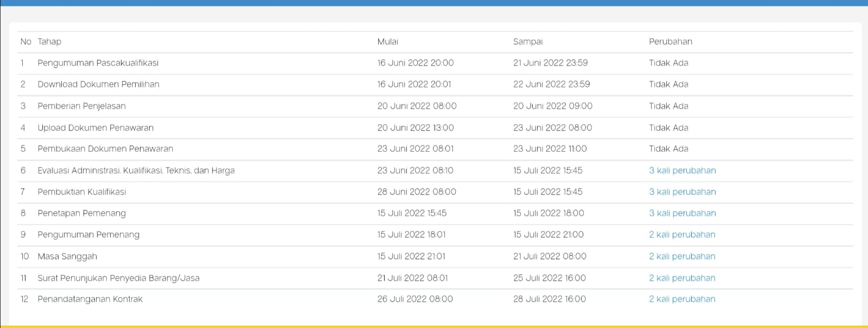Open '3 kali perubahan' link for Pembuktian Kualifikasi

coord(682,192)
